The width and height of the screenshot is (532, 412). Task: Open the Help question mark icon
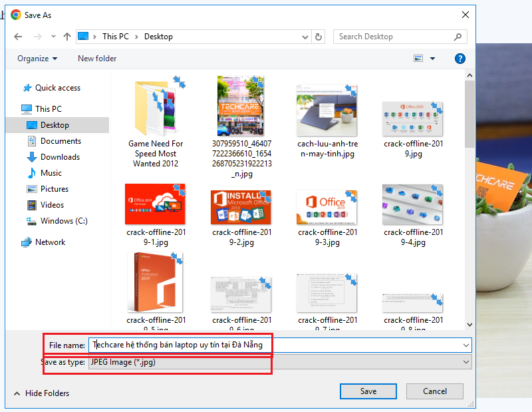pyautogui.click(x=460, y=59)
